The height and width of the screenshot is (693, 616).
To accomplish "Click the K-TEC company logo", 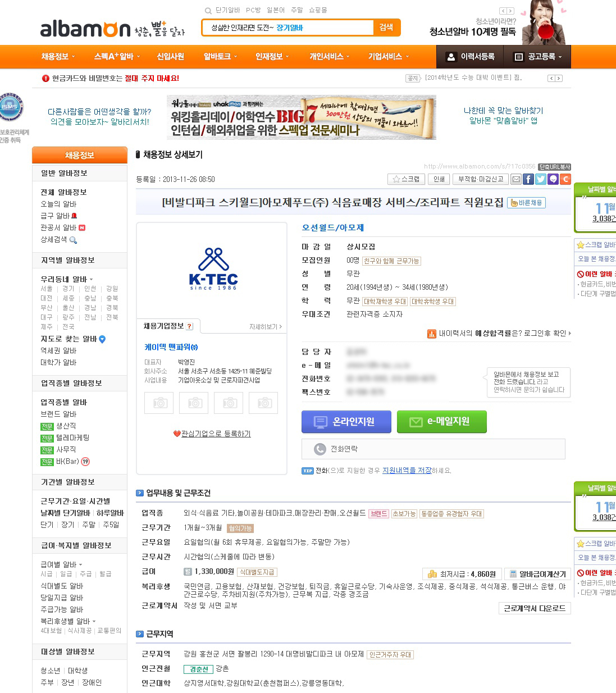I will 213,269.
